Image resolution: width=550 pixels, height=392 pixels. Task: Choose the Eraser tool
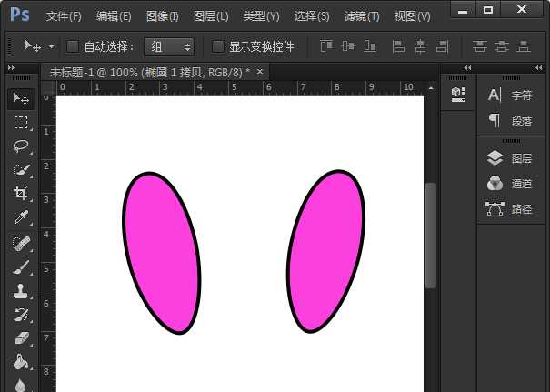21,338
